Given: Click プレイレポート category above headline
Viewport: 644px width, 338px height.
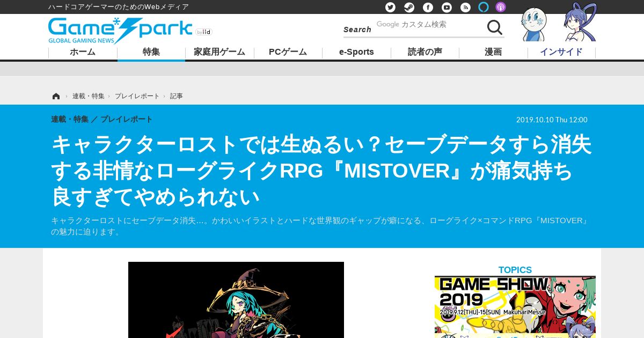Looking at the screenshot, I should click(127, 120).
